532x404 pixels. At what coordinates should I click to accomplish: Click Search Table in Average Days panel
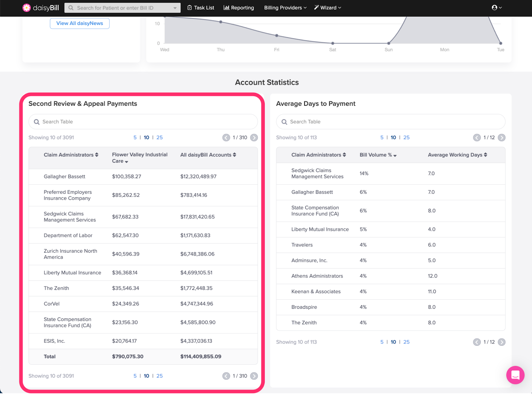pos(391,122)
